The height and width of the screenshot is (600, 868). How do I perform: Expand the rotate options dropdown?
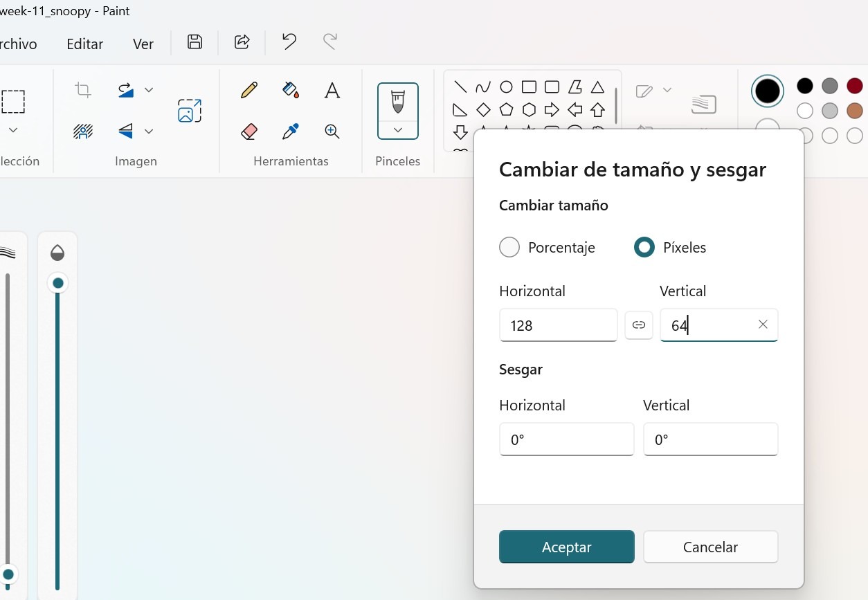pos(149,90)
